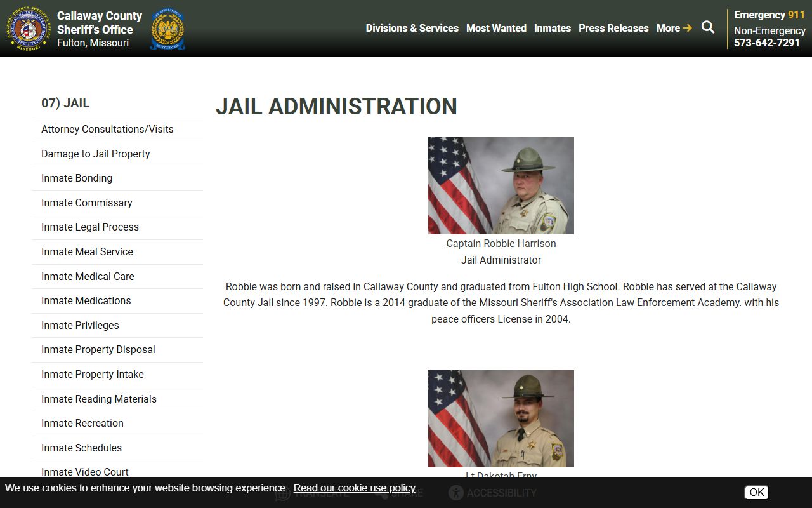
Task: Open the Inmates menu item
Action: (553, 28)
